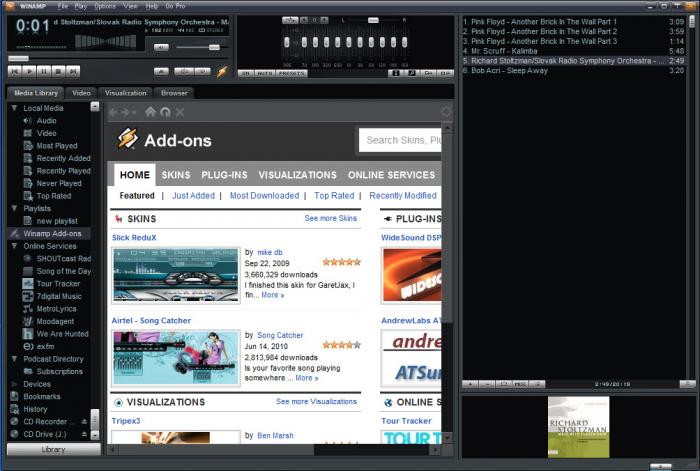
Task: Open the new playlist item
Action: (57, 221)
